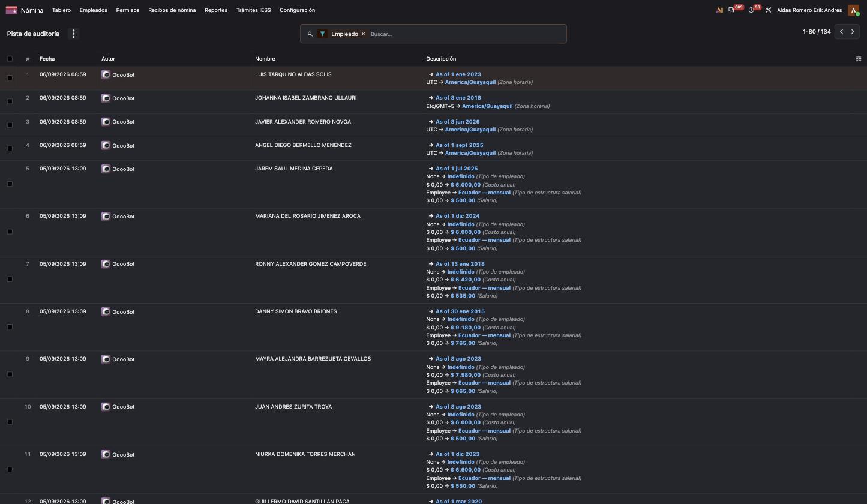Open the developer tools wrench icon
The image size is (867, 504).
[x=768, y=10]
